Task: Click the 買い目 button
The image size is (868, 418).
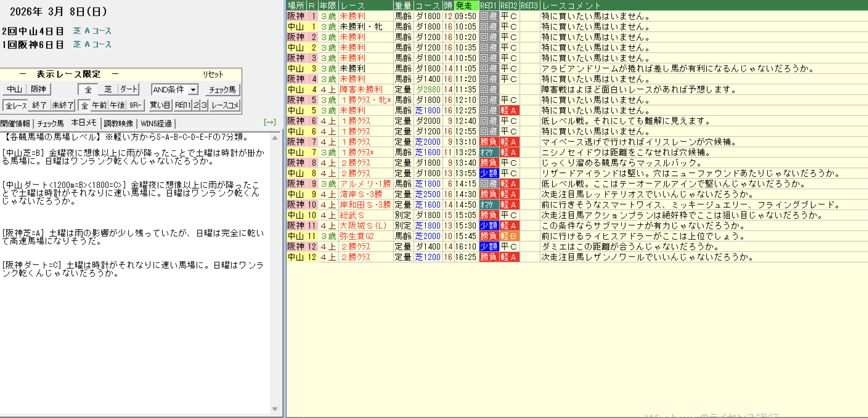Action: tap(160, 105)
